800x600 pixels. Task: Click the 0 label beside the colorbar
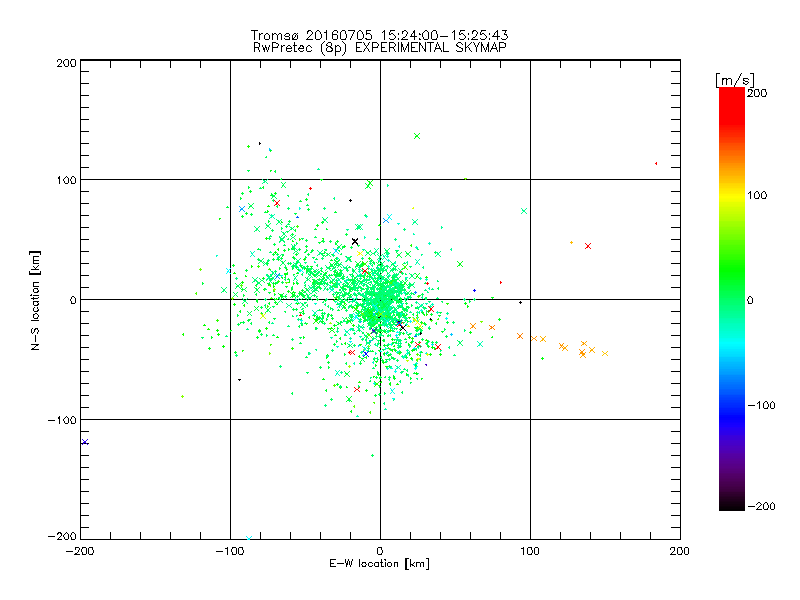point(750,300)
